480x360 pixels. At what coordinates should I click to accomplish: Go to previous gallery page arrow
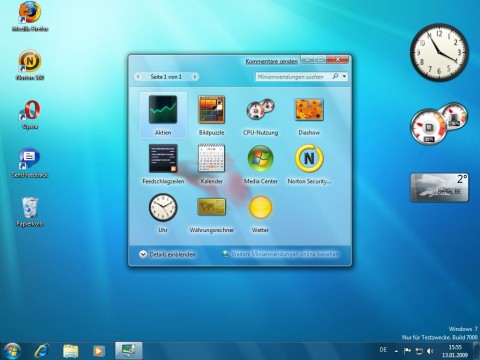[x=138, y=77]
